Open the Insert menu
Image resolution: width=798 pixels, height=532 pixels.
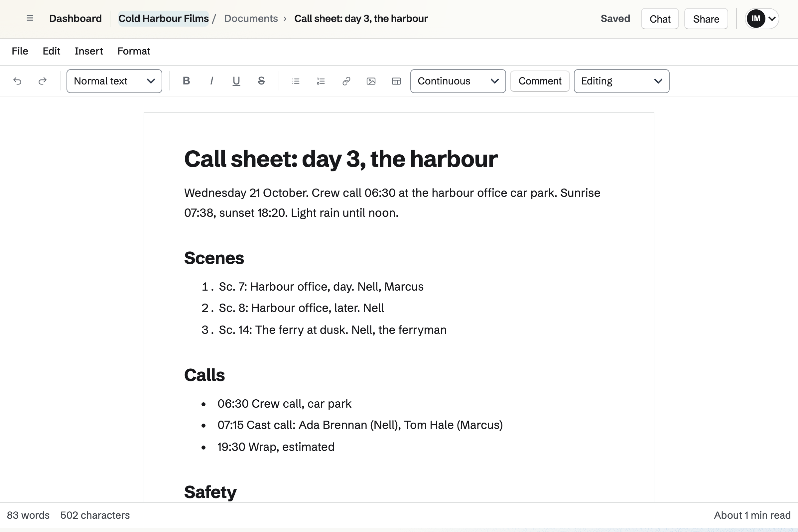pos(89,51)
